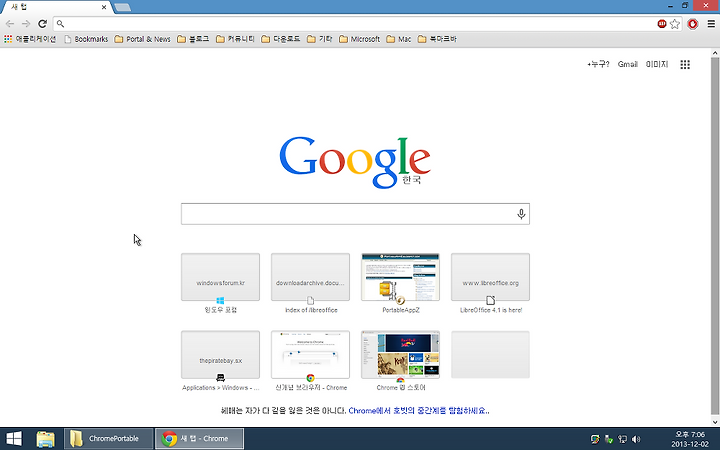Click the Google logo
The width and height of the screenshot is (720, 450).
355,162
